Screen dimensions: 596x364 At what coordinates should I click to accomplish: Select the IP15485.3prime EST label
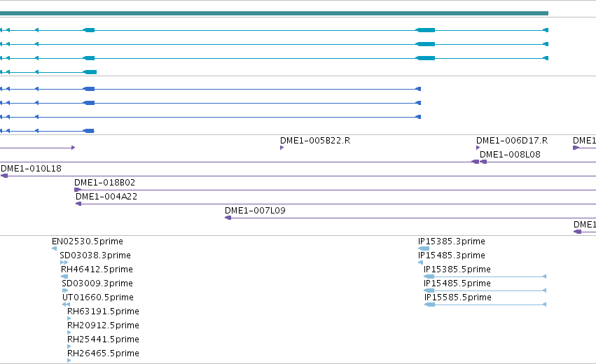pos(452,255)
